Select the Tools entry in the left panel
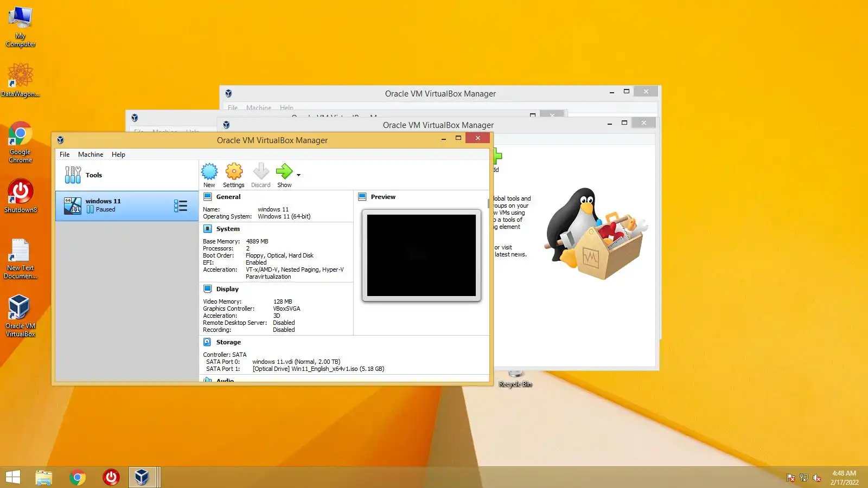This screenshot has height=488, width=868. tap(127, 175)
